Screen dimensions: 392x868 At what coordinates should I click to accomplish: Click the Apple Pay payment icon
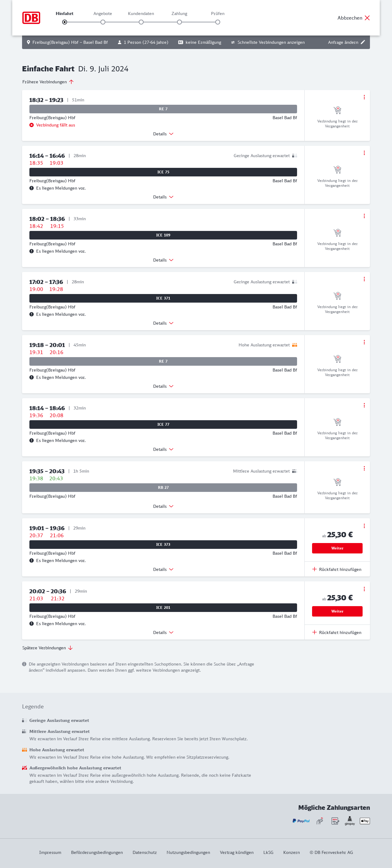[x=365, y=821]
